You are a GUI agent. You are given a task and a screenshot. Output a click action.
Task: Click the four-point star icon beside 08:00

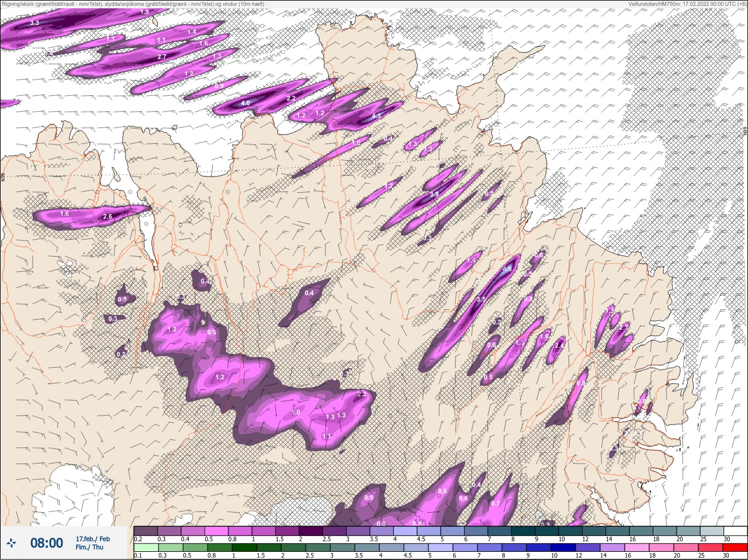coord(12,543)
